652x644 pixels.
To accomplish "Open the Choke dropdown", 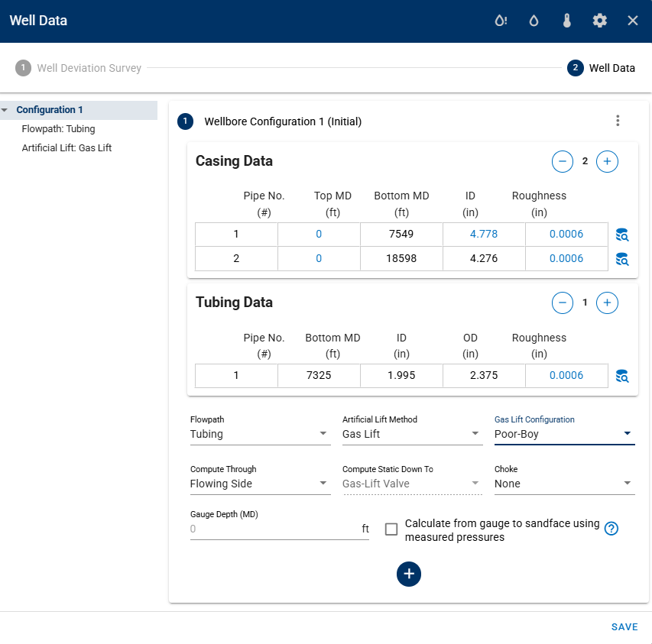I will pyautogui.click(x=564, y=484).
